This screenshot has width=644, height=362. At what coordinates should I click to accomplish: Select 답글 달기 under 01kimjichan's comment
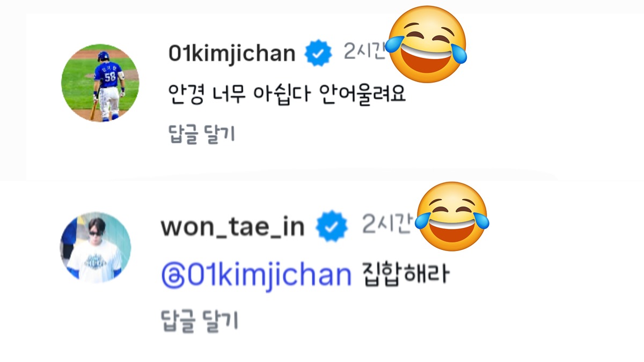(201, 134)
